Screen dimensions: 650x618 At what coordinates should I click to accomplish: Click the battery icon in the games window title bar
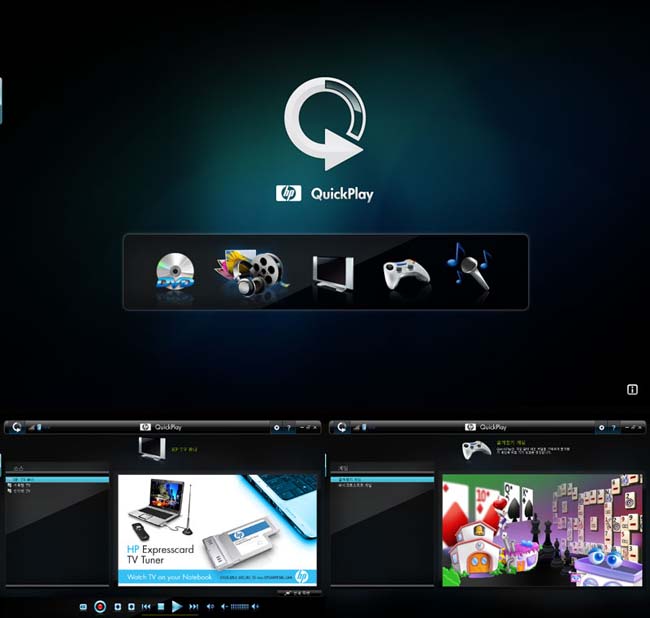(364, 427)
